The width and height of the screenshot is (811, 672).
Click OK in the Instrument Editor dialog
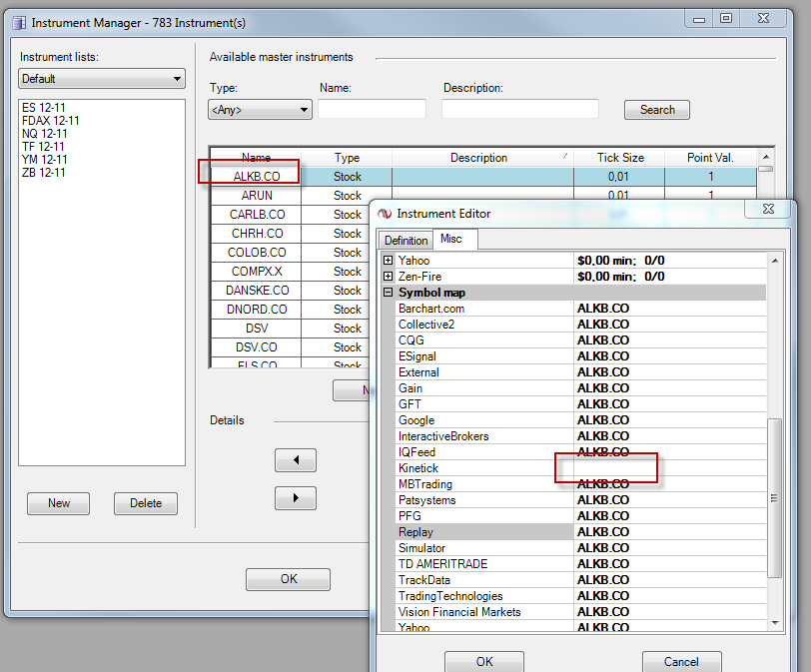click(484, 662)
